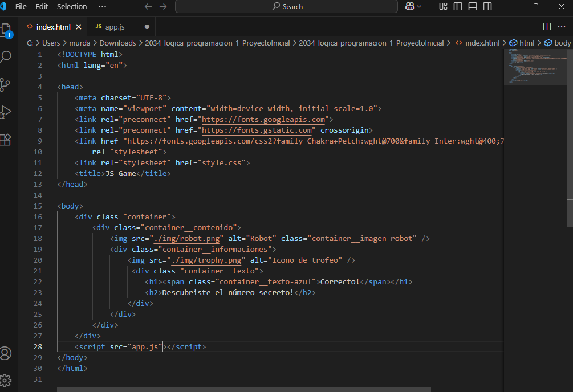
Task: Show hidden menus via title bar ellipsis
Action: pyautogui.click(x=102, y=7)
